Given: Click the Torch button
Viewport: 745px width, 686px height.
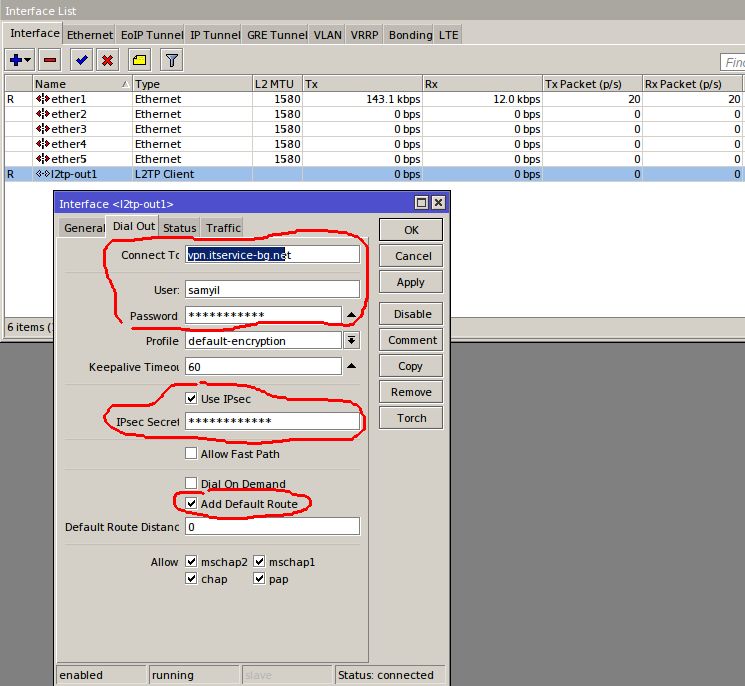Looking at the screenshot, I should (411, 418).
